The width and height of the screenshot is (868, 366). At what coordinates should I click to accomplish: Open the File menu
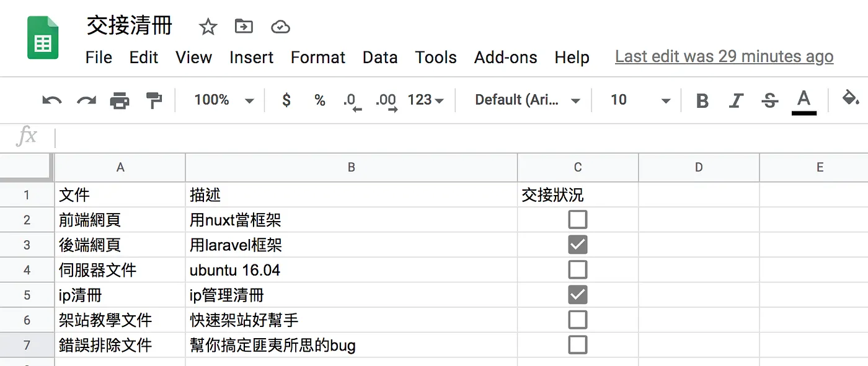point(99,58)
